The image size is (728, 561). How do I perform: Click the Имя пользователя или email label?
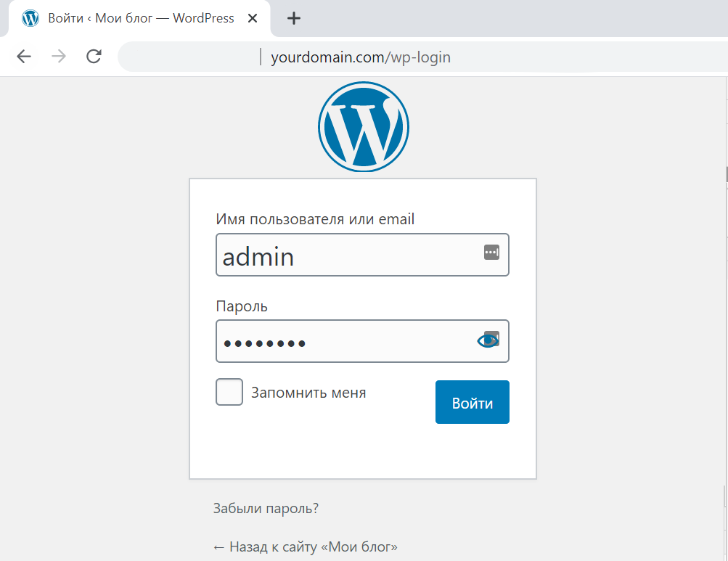pyautogui.click(x=315, y=218)
